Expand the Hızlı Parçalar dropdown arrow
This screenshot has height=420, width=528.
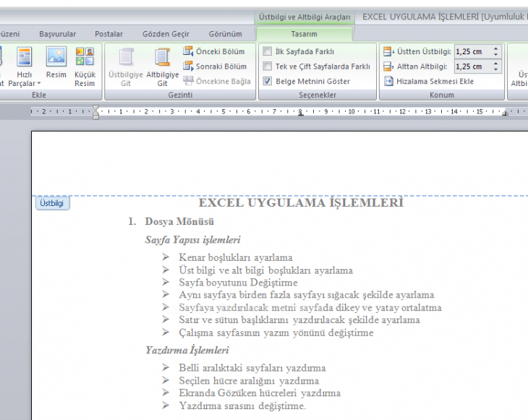(x=38, y=84)
